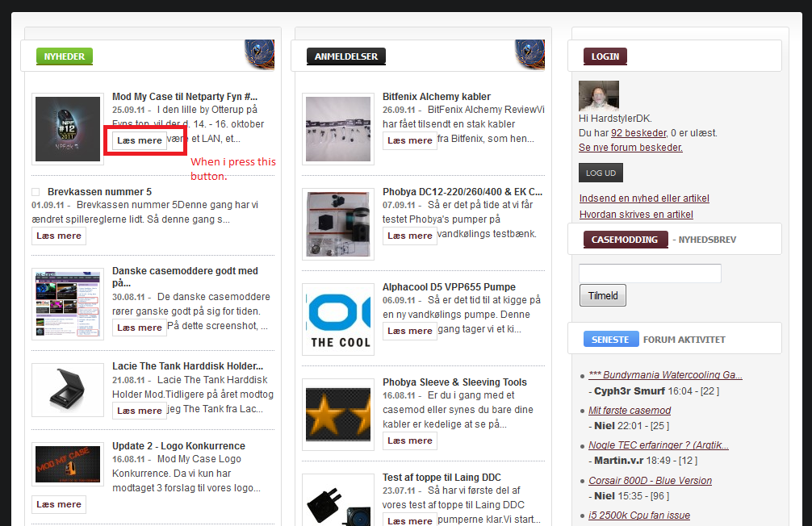Click the Se nye forum beskeder link
The width and height of the screenshot is (812, 526).
[x=630, y=148]
